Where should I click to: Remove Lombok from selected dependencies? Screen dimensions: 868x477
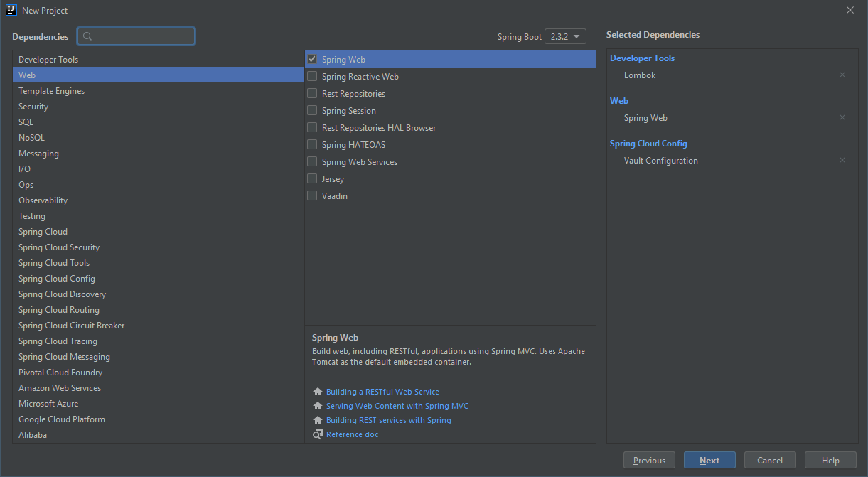tap(842, 75)
